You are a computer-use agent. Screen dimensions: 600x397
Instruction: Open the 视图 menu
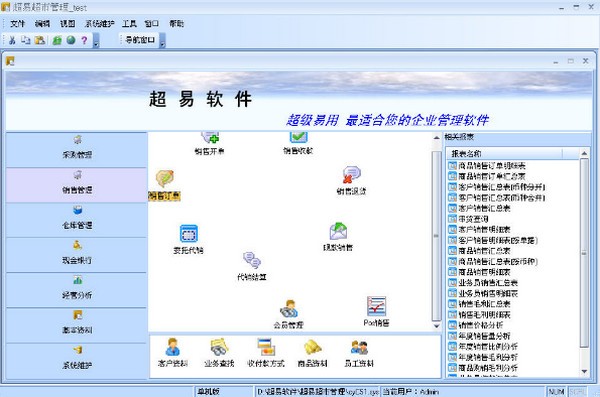pos(67,24)
